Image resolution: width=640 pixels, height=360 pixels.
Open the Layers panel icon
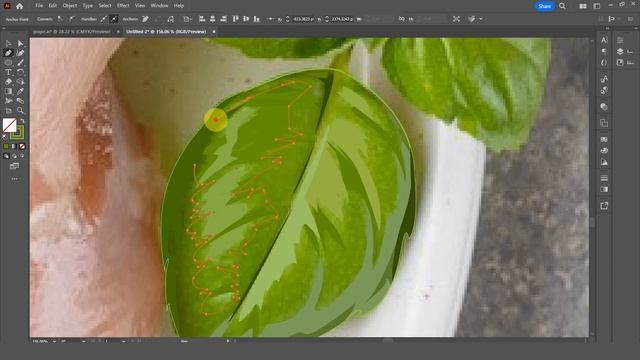pos(620,51)
